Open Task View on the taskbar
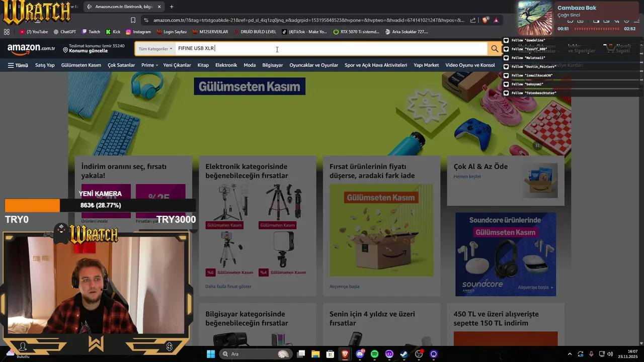 pyautogui.click(x=301, y=354)
